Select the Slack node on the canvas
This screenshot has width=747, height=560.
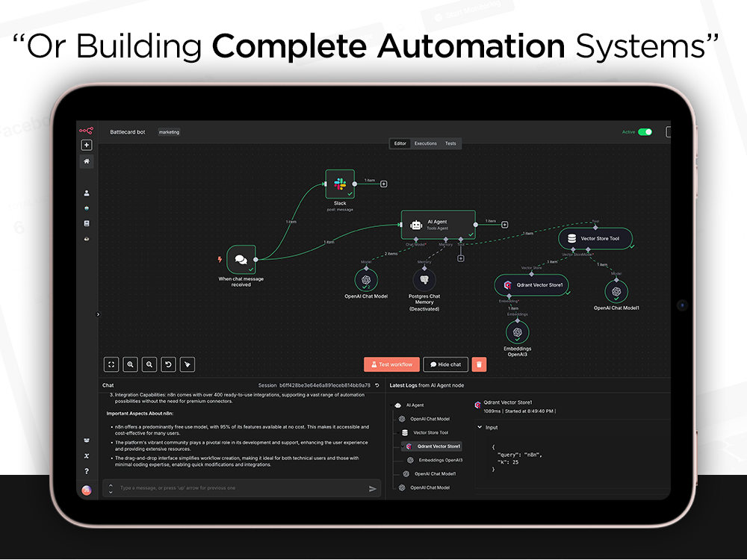[340, 184]
